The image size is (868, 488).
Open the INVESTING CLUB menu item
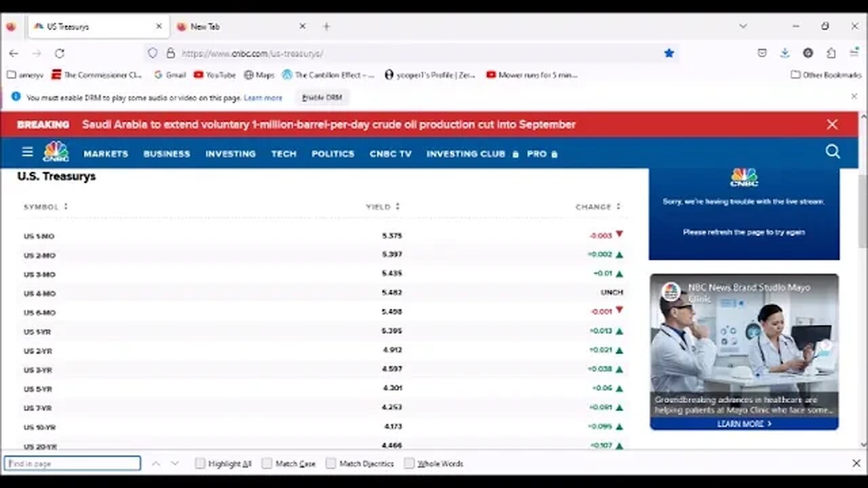(473, 154)
